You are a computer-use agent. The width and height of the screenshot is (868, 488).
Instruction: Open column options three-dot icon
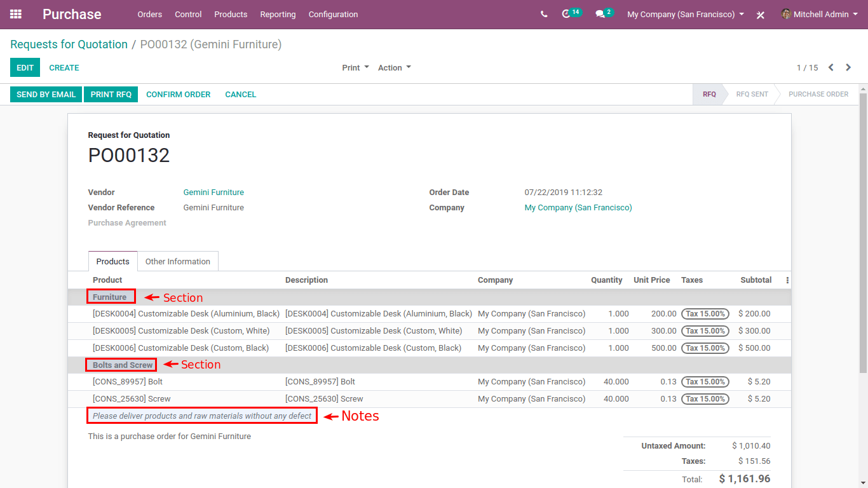[787, 280]
